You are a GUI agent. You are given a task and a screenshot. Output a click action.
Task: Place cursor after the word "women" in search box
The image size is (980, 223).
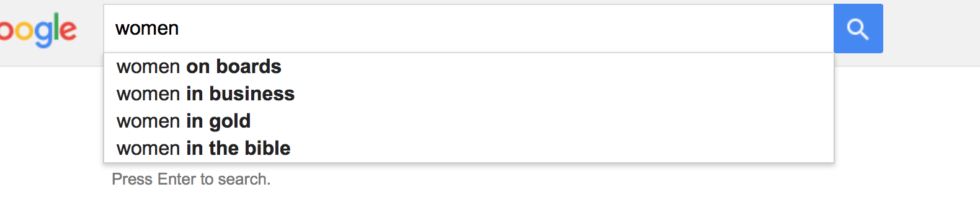click(180, 28)
